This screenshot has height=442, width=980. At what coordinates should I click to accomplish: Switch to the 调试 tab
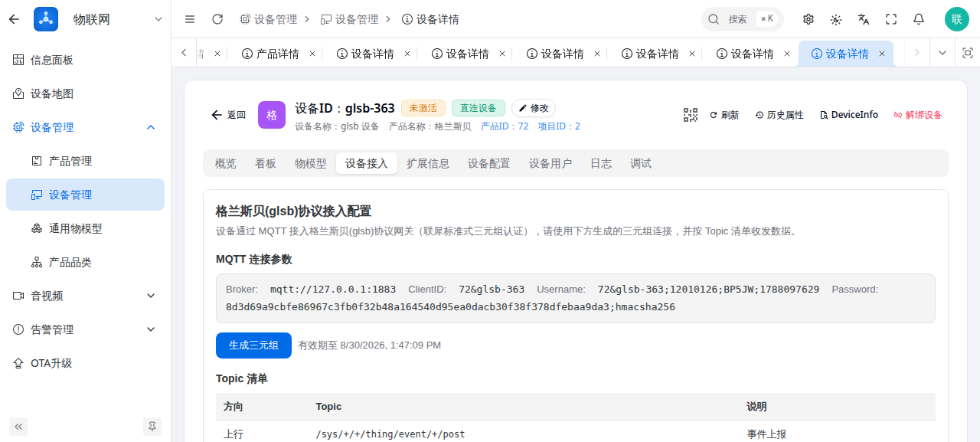point(641,163)
